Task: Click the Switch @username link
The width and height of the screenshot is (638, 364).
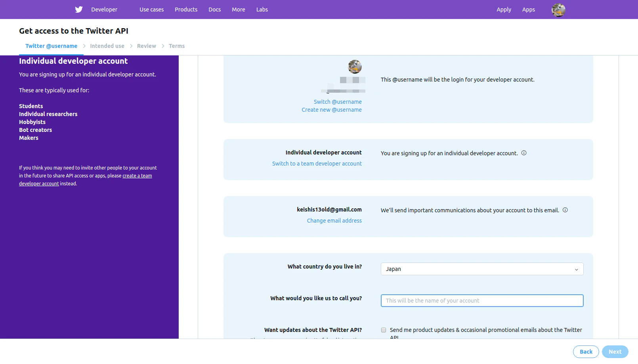Action: 338,102
